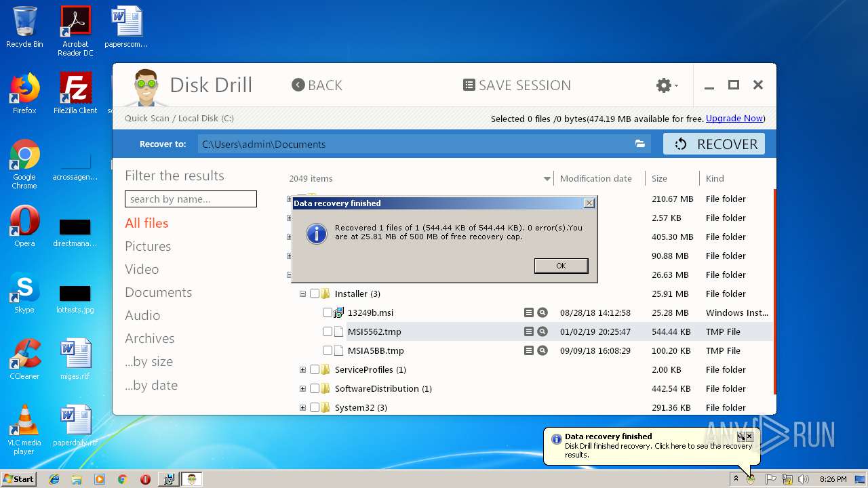Open the Recycle Bin desktop icon

(24, 27)
